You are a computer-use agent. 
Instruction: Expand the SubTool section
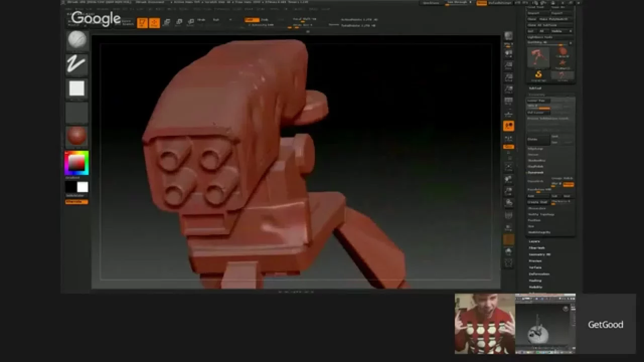(535, 88)
